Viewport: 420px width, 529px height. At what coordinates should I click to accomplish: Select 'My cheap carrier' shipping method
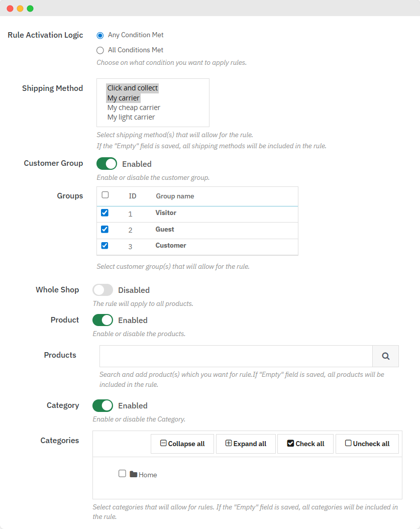pos(134,108)
